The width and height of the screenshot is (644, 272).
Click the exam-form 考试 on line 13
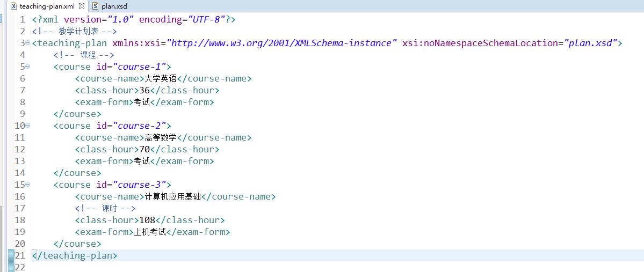tap(142, 161)
